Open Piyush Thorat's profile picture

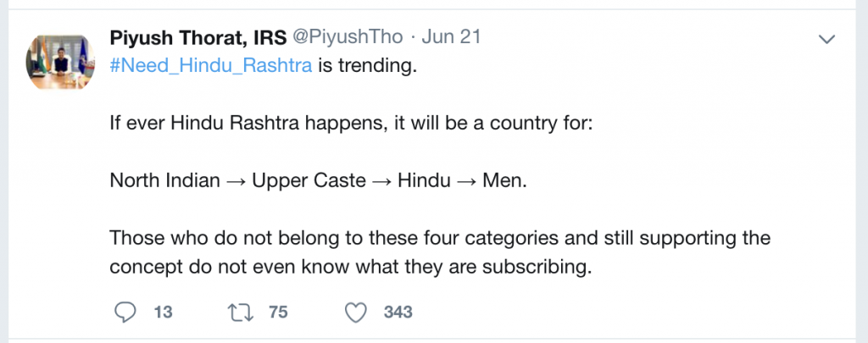pyautogui.click(x=61, y=61)
